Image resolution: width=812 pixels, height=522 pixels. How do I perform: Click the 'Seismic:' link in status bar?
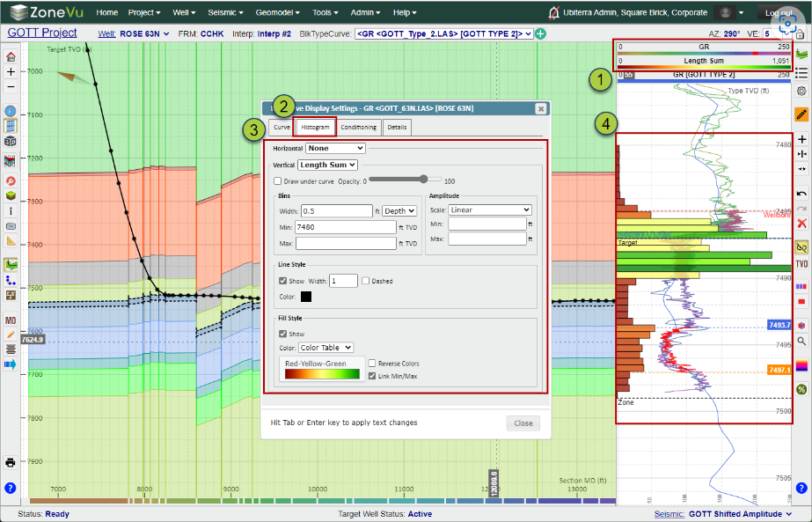pos(669,514)
